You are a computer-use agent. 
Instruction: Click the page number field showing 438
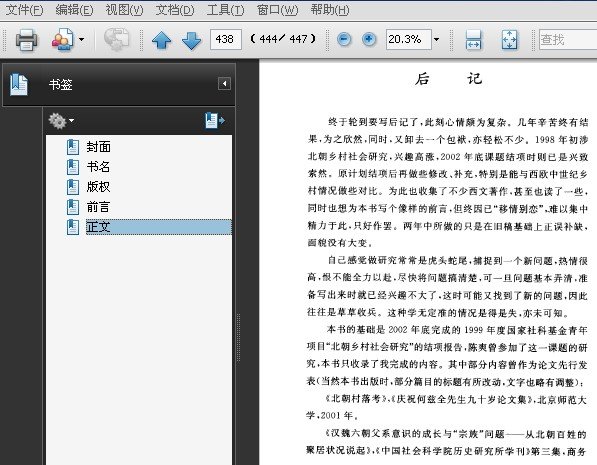tap(225, 39)
